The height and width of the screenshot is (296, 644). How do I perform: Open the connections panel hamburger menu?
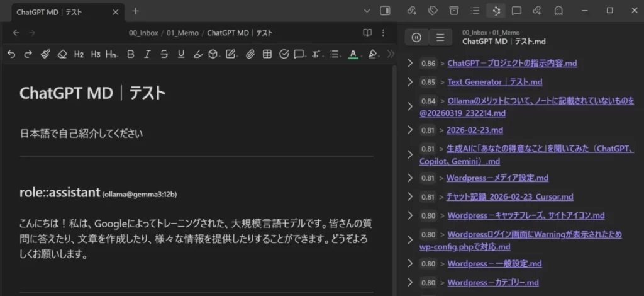click(440, 37)
